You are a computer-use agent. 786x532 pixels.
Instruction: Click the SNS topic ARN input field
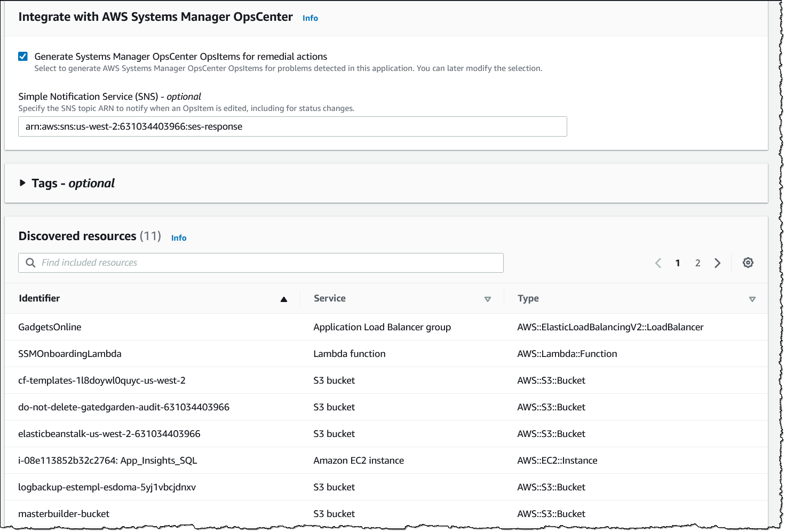pyautogui.click(x=292, y=126)
